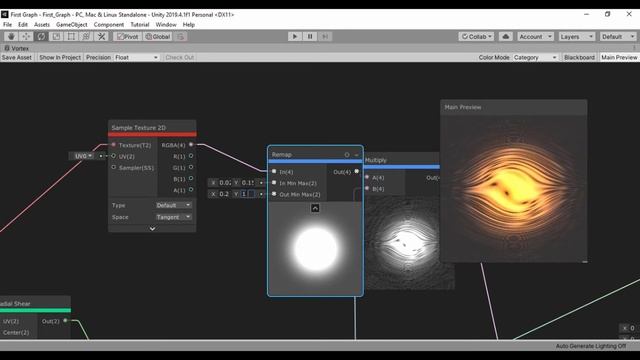This screenshot has height=360, width=640.
Task: Step one frame forward
Action: (325, 36)
